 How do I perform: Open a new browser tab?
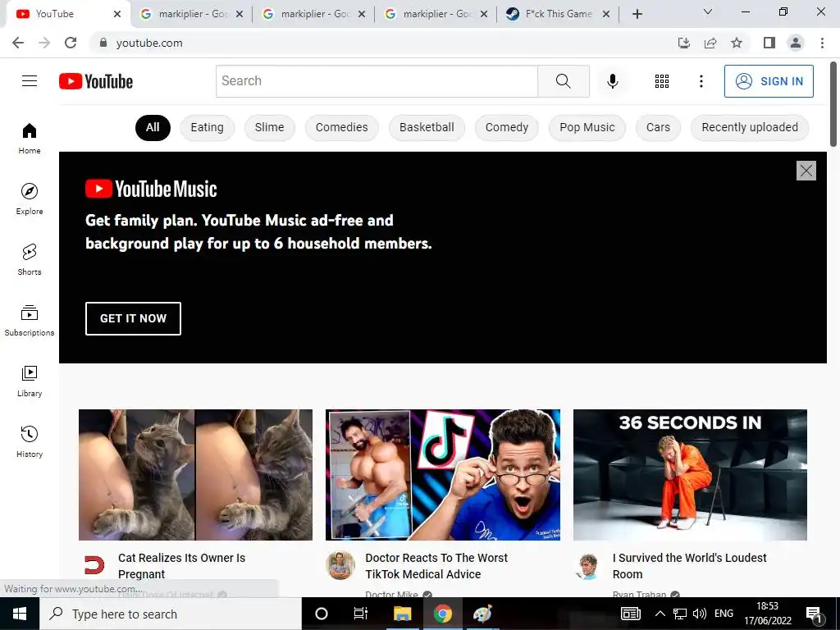637,14
